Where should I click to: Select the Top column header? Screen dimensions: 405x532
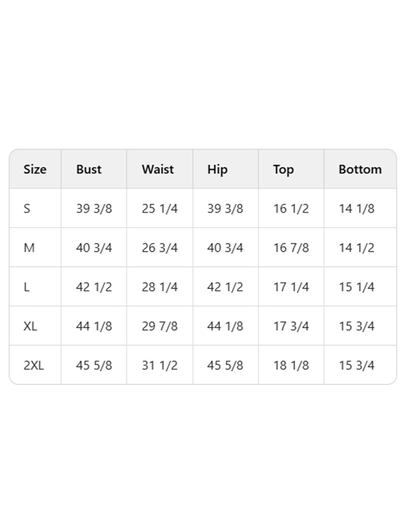[283, 169]
